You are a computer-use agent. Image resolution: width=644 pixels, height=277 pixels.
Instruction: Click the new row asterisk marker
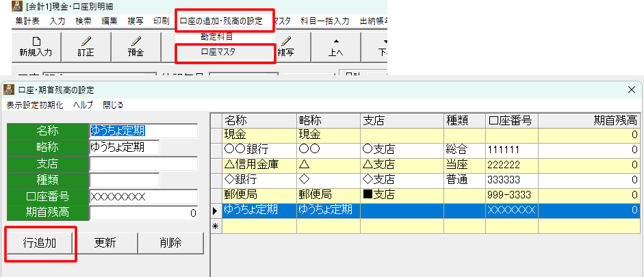point(216,226)
